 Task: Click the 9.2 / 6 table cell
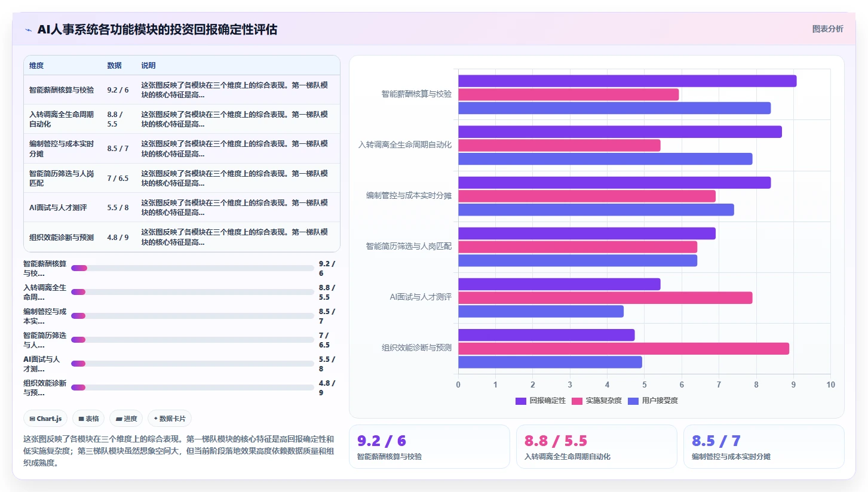tap(118, 90)
